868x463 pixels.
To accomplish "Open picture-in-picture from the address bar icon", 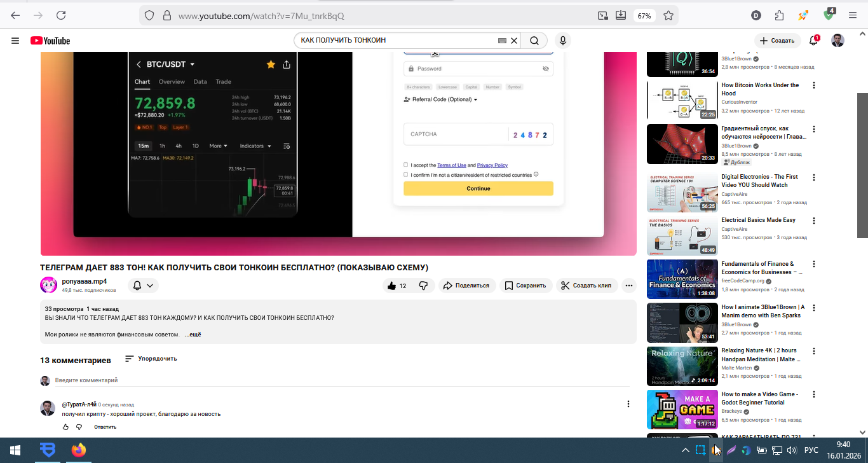I will 602,15.
